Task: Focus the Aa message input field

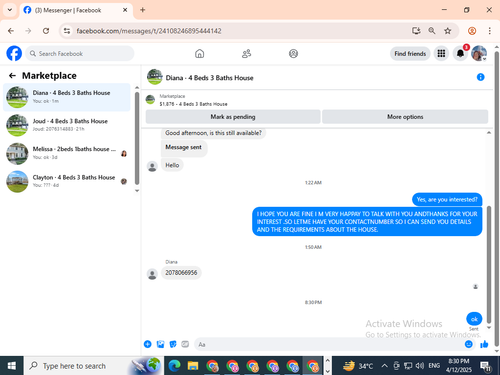Action: (x=328, y=344)
